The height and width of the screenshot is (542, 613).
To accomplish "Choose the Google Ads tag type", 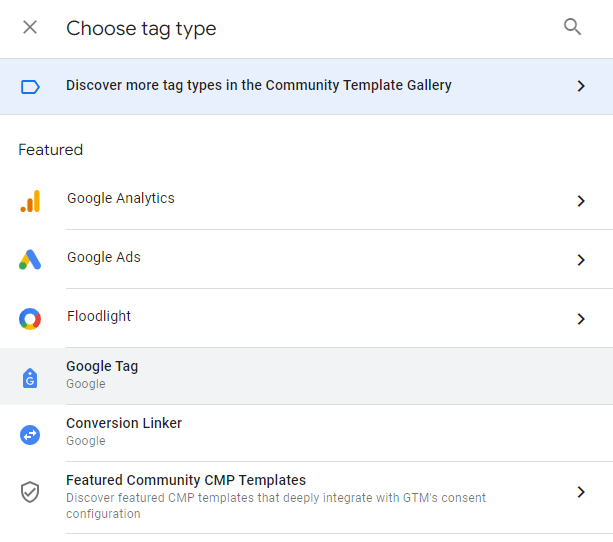I will pos(104,258).
